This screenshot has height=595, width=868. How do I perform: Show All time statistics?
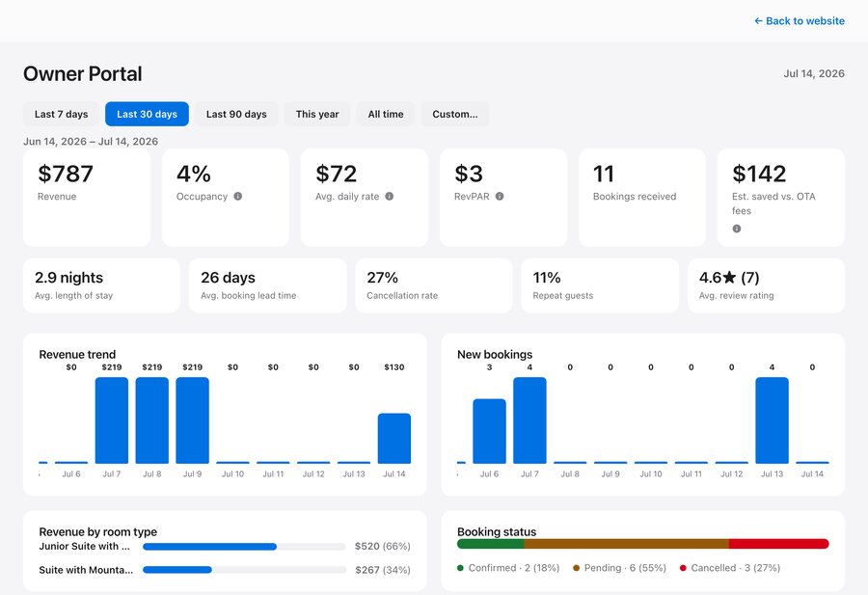(x=386, y=114)
